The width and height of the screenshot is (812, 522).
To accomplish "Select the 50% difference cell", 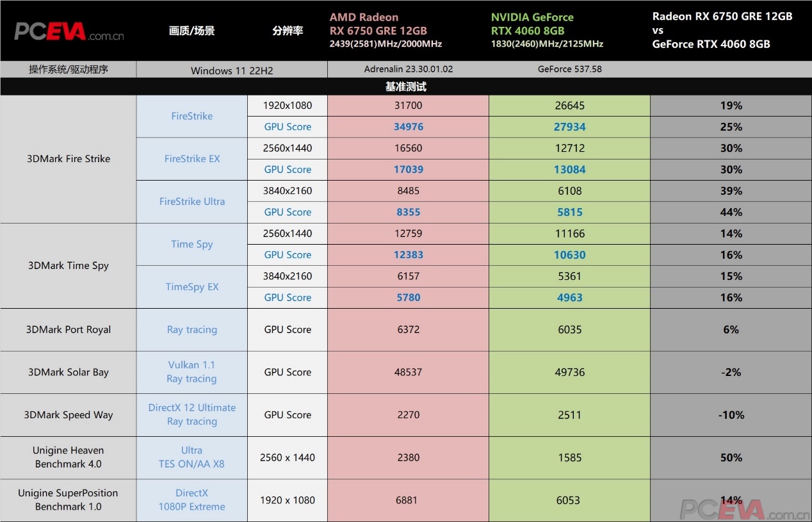I will [731, 457].
